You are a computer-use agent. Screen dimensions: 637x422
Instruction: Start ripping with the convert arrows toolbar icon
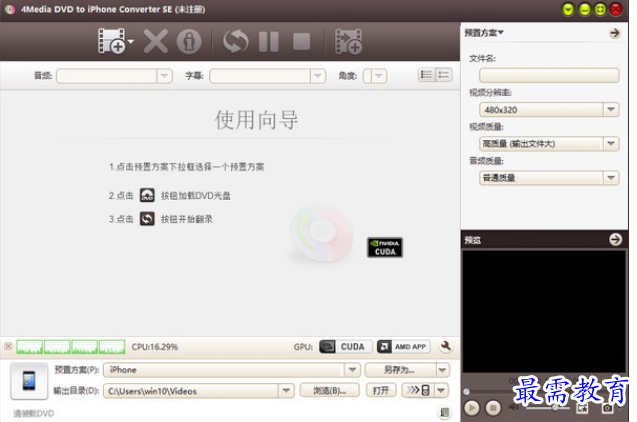(x=236, y=41)
